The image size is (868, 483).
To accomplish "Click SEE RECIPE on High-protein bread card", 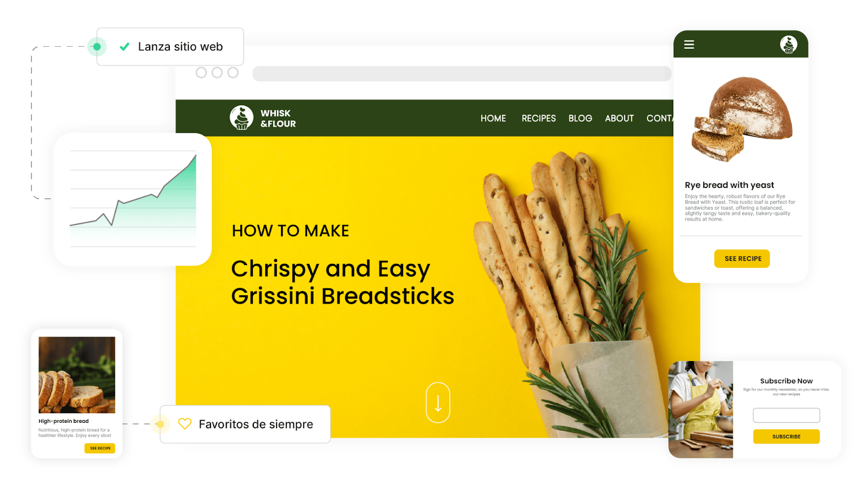I will point(100,448).
